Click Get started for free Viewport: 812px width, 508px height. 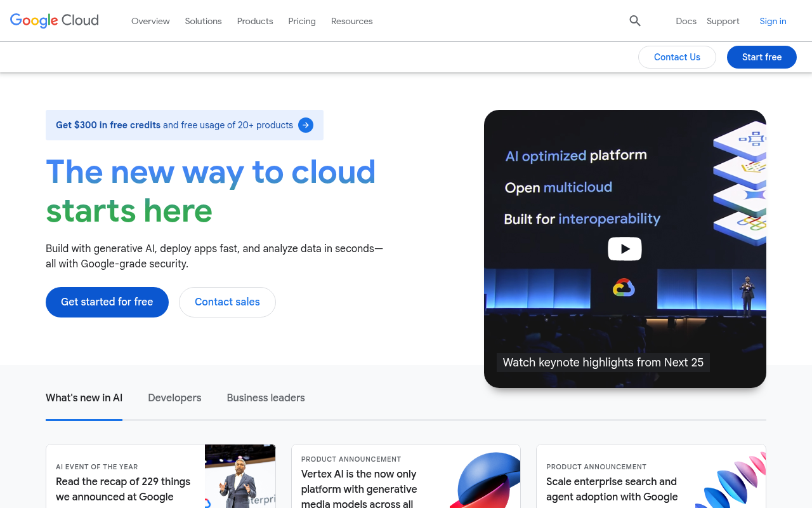tap(107, 302)
